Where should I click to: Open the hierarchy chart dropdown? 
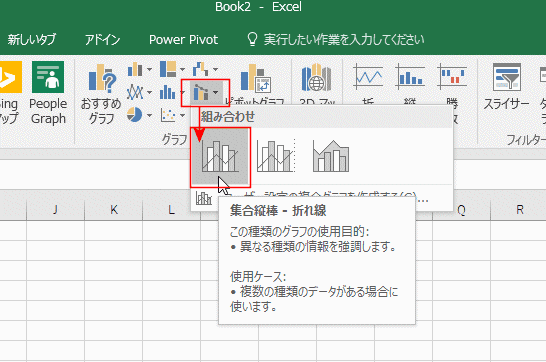173,69
